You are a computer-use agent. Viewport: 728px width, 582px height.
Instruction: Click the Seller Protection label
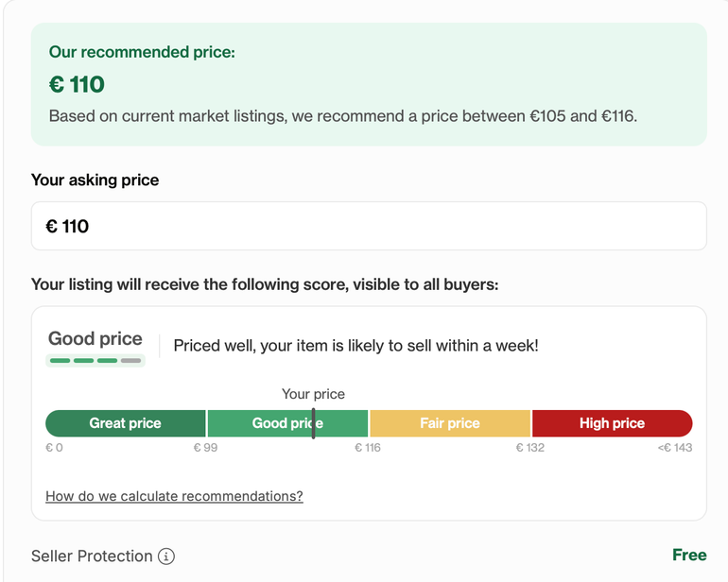click(x=92, y=556)
